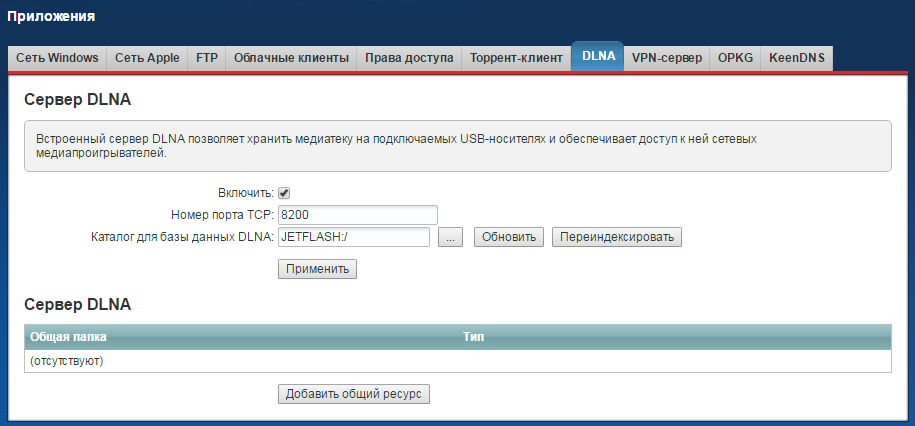Open the Права доступа tab
Screen dimensions: 915x426
(x=409, y=58)
